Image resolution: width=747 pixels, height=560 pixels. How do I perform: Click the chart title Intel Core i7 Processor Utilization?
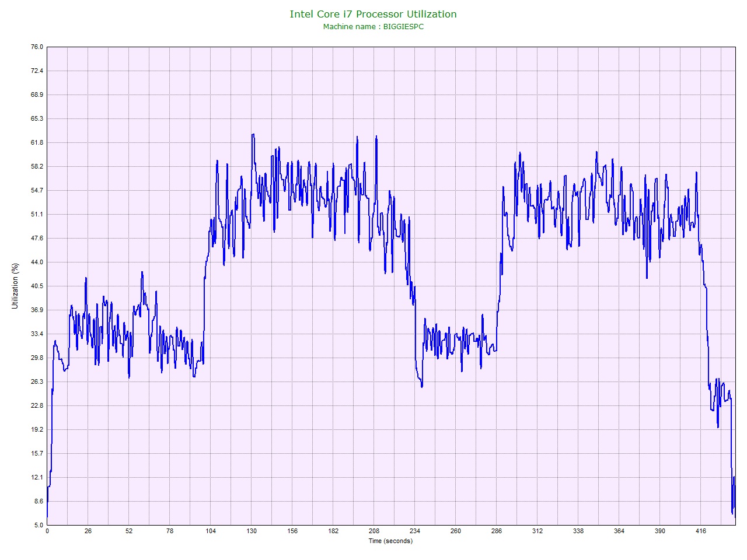(x=373, y=13)
